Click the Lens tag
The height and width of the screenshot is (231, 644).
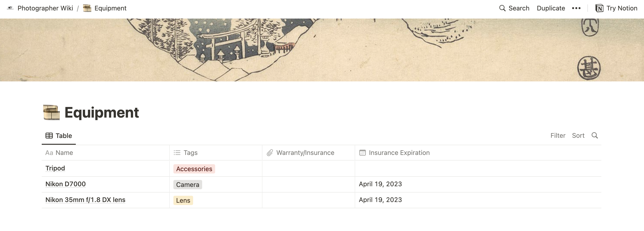pos(183,200)
